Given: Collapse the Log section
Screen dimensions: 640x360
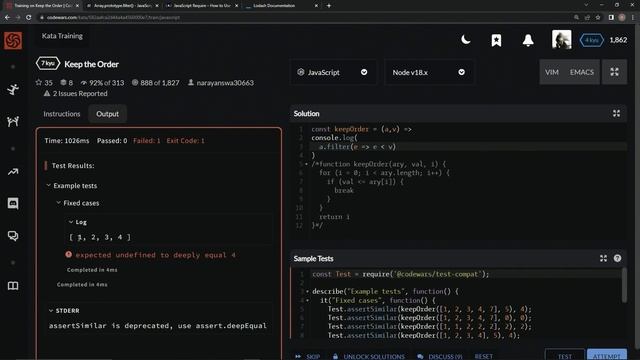Looking at the screenshot, I should coord(71,222).
